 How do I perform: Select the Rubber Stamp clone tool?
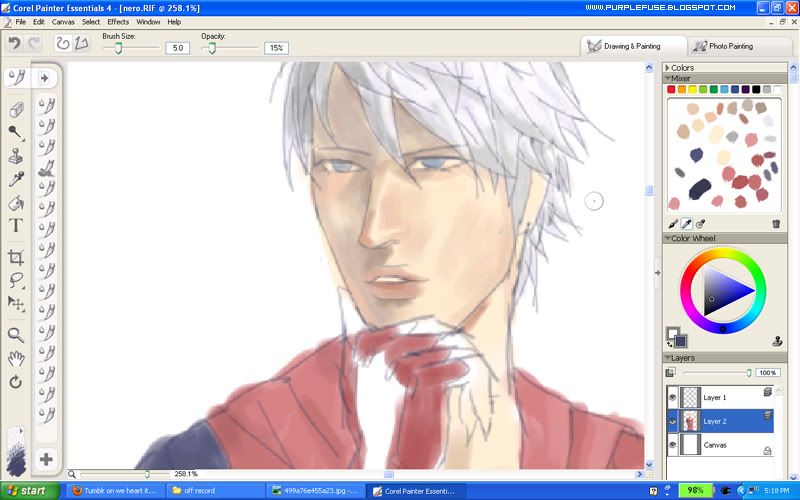click(x=16, y=156)
